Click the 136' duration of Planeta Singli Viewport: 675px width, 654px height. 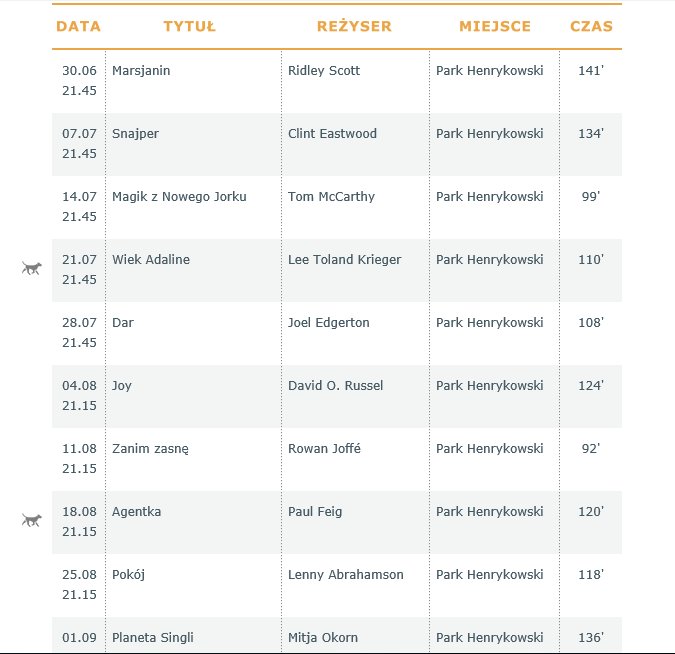[591, 638]
